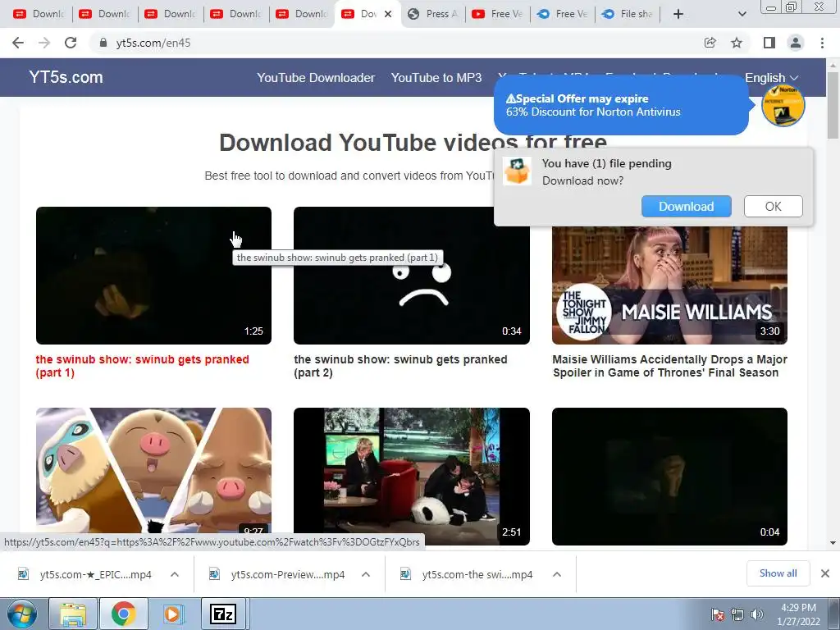The image size is (840, 630).
Task: Open the 1:25 swinub part 1 thumbnail
Action: 153,276
